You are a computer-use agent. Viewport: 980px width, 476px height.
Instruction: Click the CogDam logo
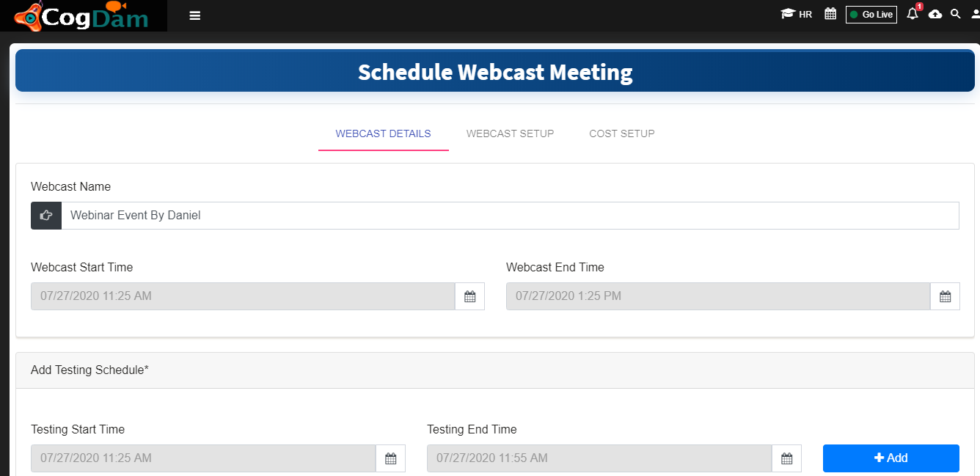[81, 15]
